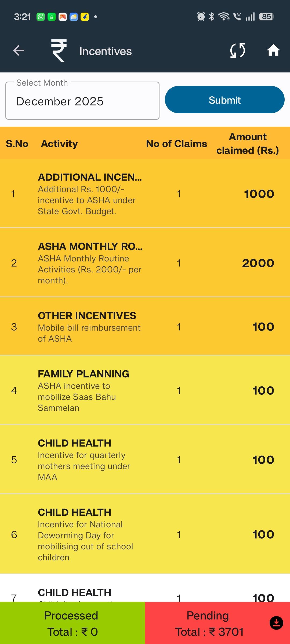Select Other Incentives mobile bill row

[145, 327]
